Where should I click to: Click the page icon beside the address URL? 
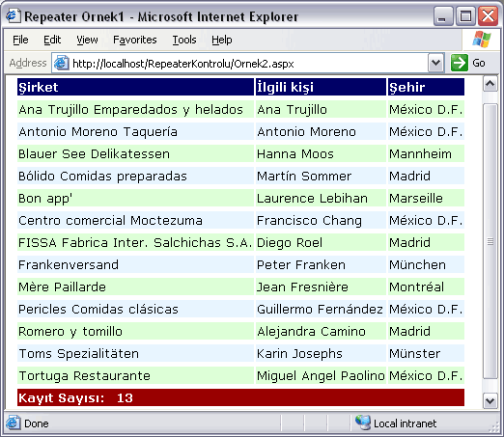tap(61, 63)
